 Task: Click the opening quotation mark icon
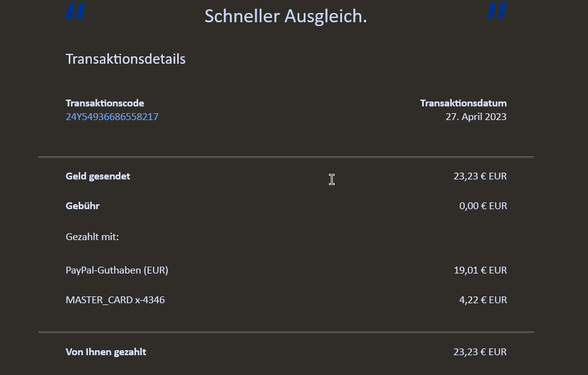pyautogui.click(x=76, y=11)
